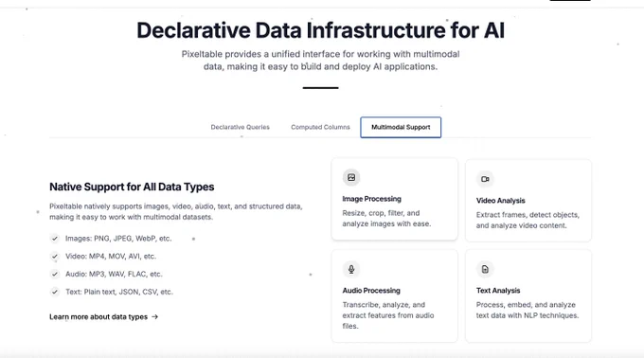Switch to the Computed Columns tab

click(320, 127)
